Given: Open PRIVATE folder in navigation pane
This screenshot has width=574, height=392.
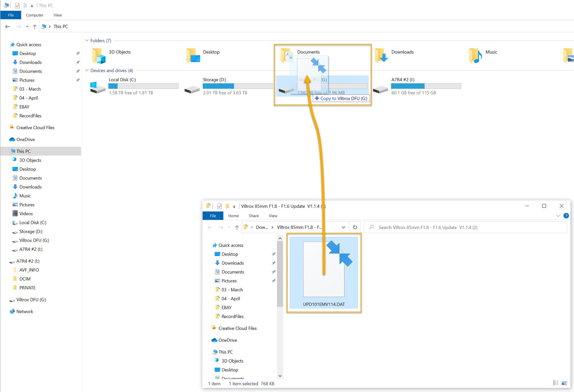Looking at the screenshot, I should click(x=27, y=288).
